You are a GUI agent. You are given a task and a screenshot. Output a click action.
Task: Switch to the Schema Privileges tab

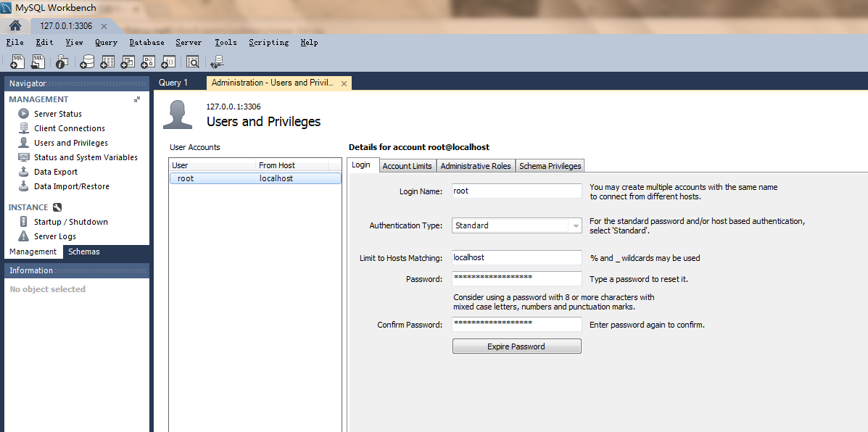point(550,166)
